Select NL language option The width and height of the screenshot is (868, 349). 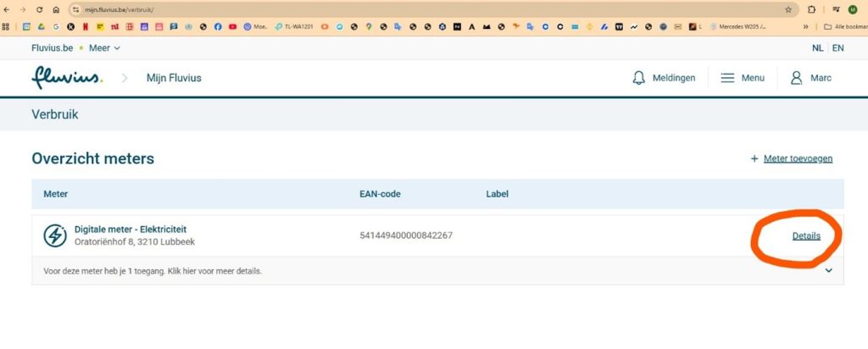tap(817, 48)
